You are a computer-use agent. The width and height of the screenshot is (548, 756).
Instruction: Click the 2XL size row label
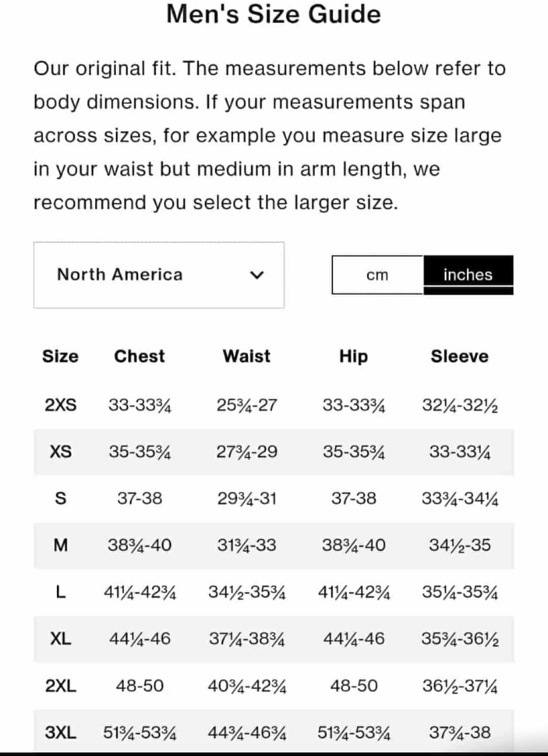pyautogui.click(x=60, y=686)
